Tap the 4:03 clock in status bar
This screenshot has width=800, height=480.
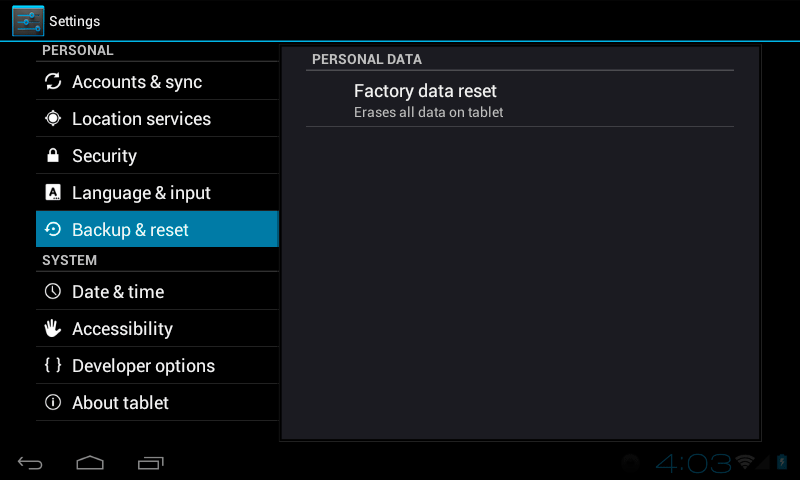[x=693, y=462]
